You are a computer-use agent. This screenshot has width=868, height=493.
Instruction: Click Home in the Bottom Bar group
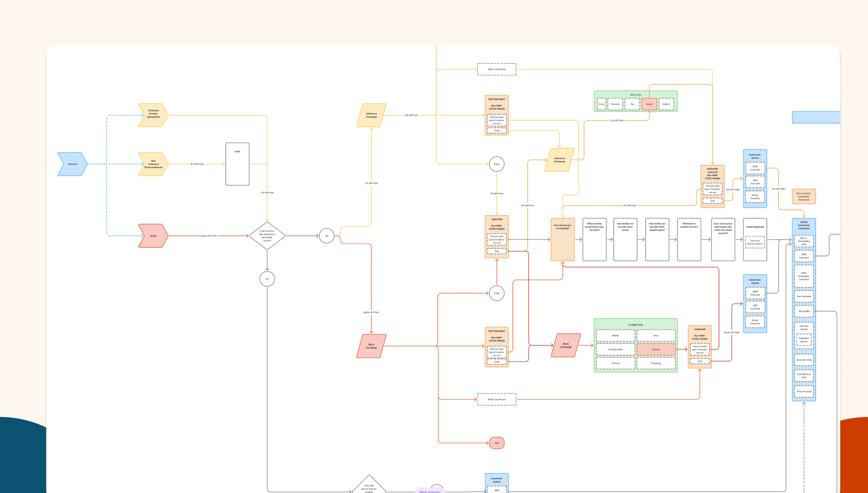click(601, 104)
